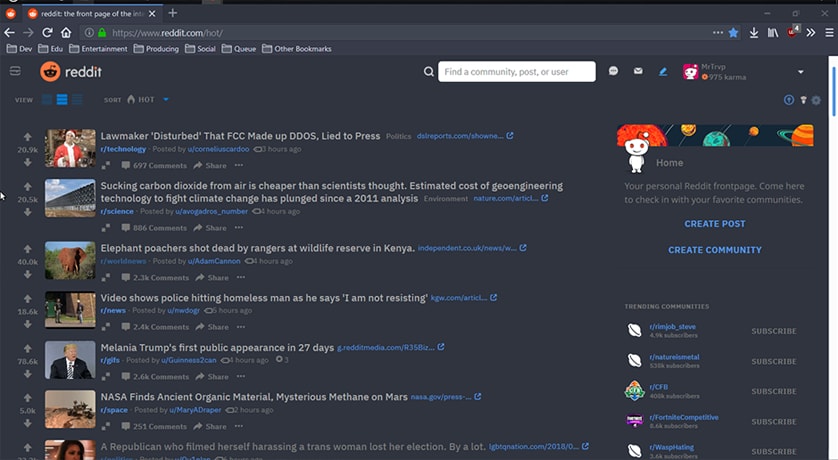Viewport: 838px width, 460px height.
Task: Open the chat bubble icon
Action: point(613,71)
